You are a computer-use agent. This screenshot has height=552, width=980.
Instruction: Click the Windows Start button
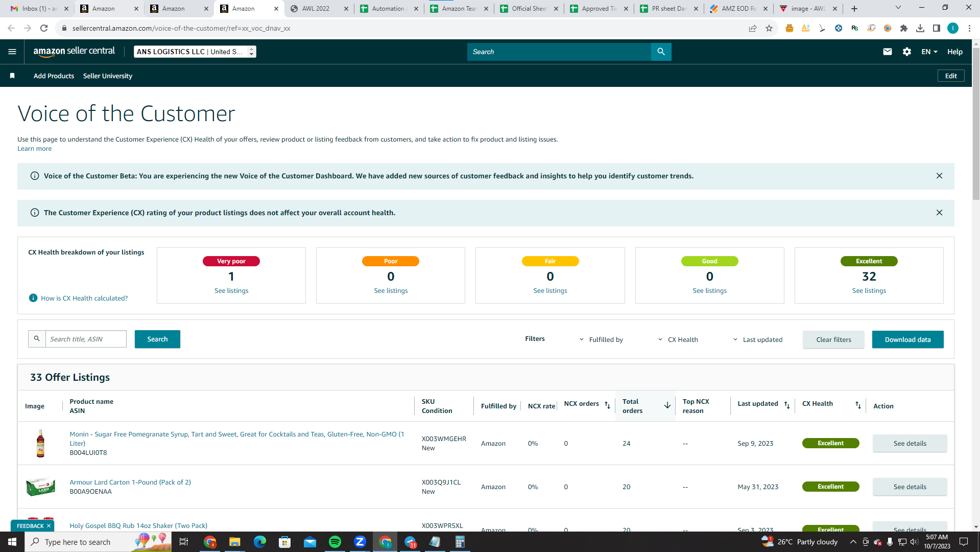click(x=12, y=542)
